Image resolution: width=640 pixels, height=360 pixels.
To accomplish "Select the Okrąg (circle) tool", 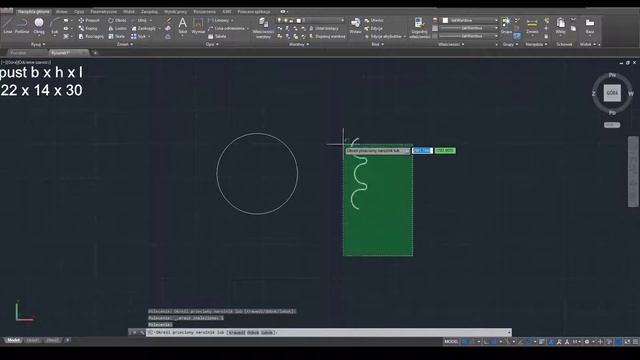I will click(39, 26).
